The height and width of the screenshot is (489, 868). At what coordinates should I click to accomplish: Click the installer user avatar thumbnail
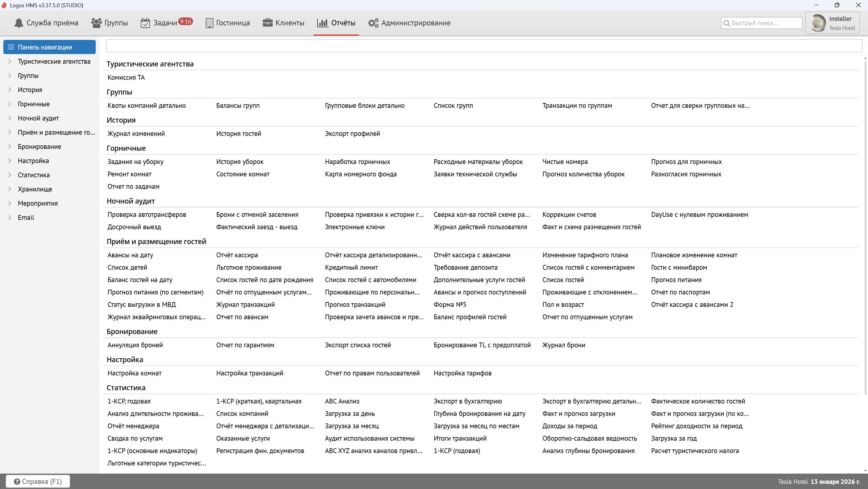[x=818, y=23]
